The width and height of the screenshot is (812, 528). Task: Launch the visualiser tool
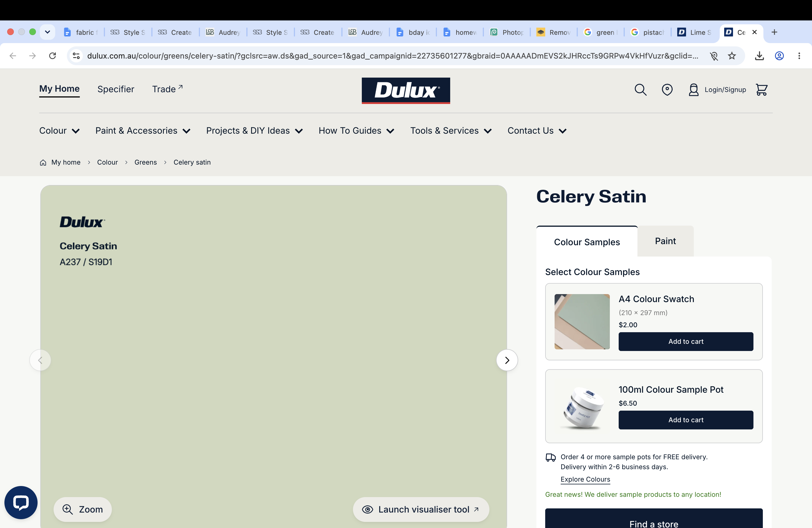[421, 509]
